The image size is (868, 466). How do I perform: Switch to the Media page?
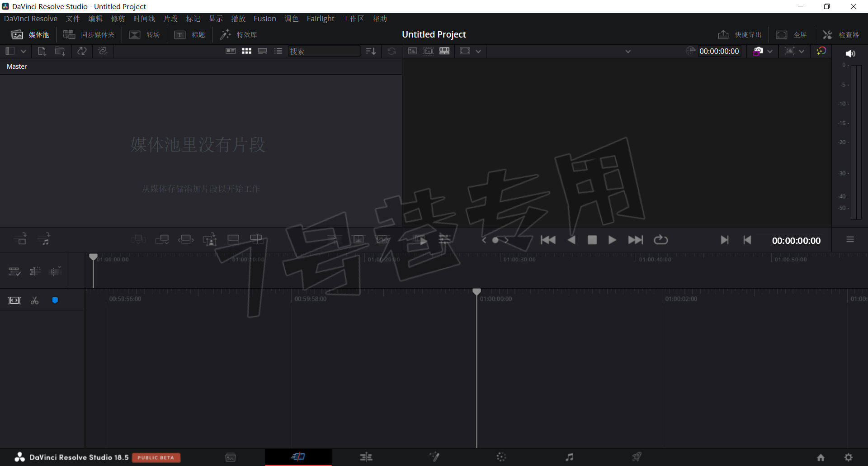tap(231, 457)
